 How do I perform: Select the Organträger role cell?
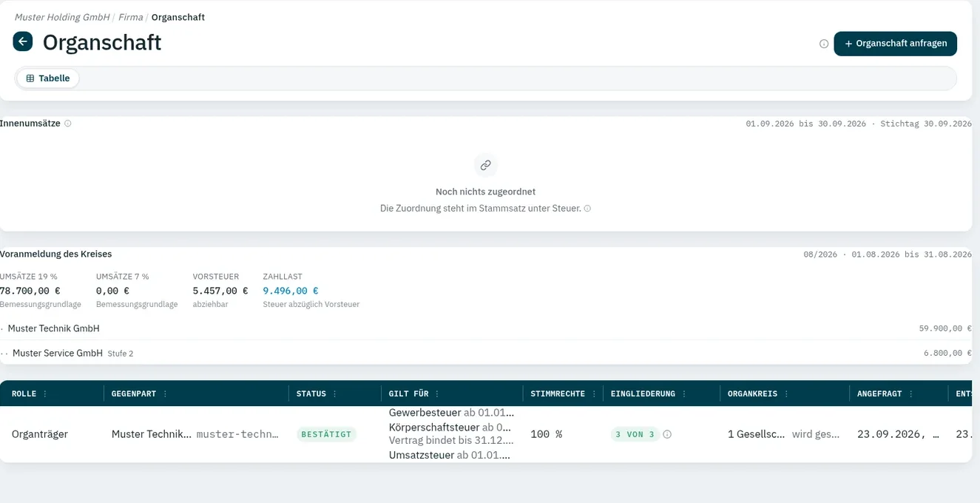coord(40,434)
